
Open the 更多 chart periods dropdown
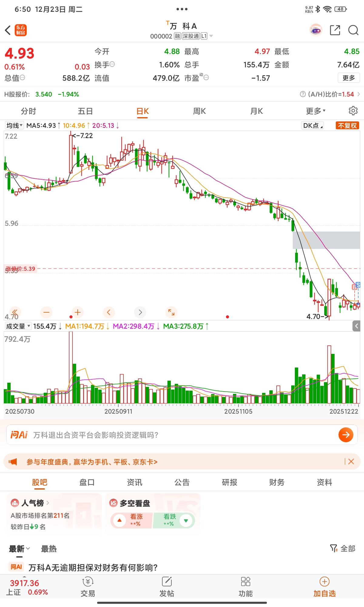(315, 111)
